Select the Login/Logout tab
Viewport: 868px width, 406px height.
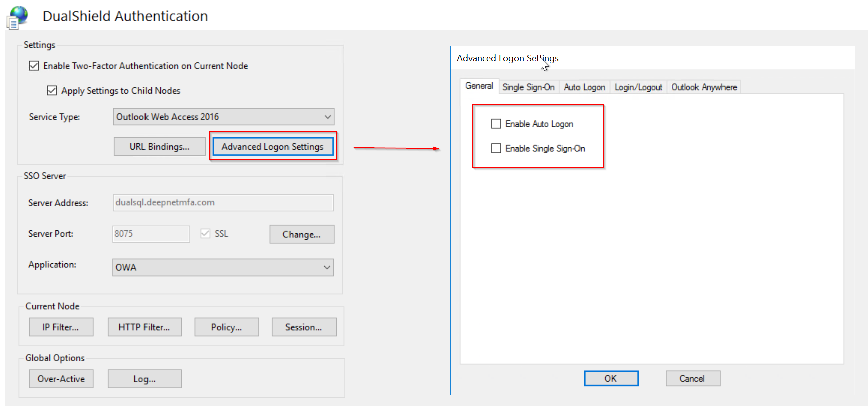pyautogui.click(x=638, y=87)
